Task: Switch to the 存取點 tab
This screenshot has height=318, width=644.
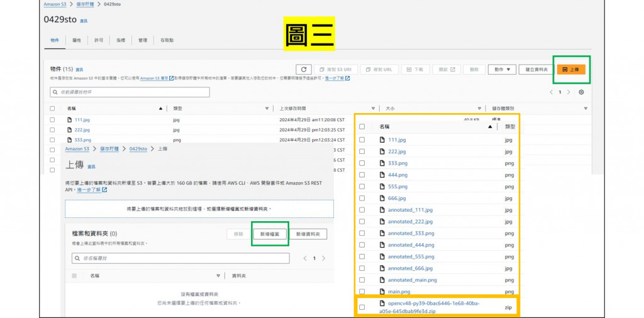Action: tap(167, 40)
